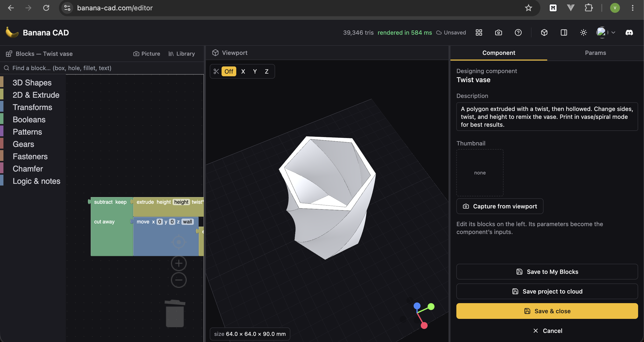This screenshot has width=644, height=342.
Task: Zoom in the blocks workspace with plus
Action: (179, 263)
